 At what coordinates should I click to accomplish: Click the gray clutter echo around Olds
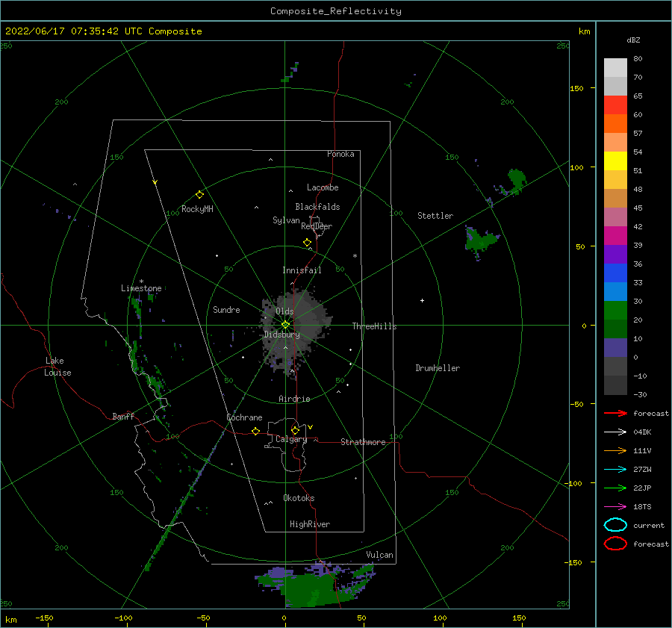click(x=295, y=331)
